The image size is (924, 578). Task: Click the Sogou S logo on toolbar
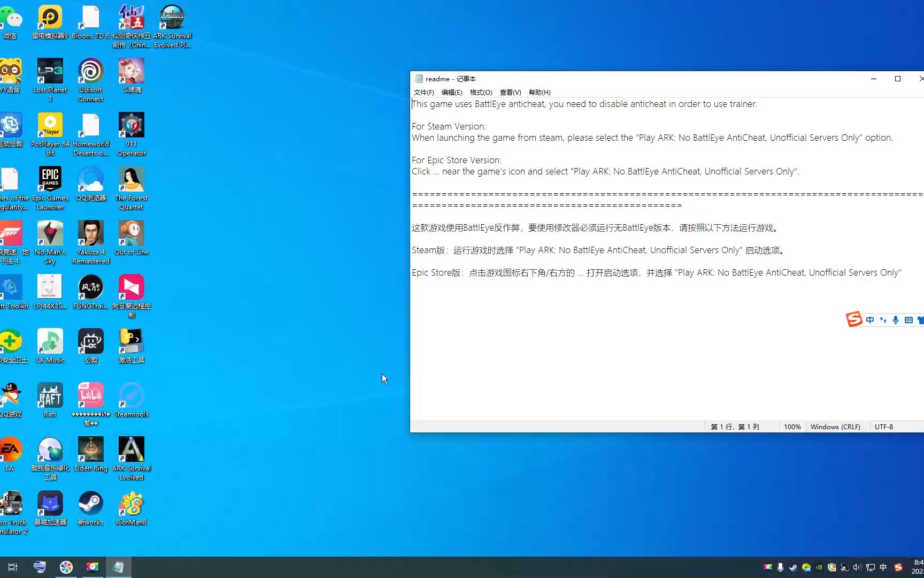[x=854, y=320]
